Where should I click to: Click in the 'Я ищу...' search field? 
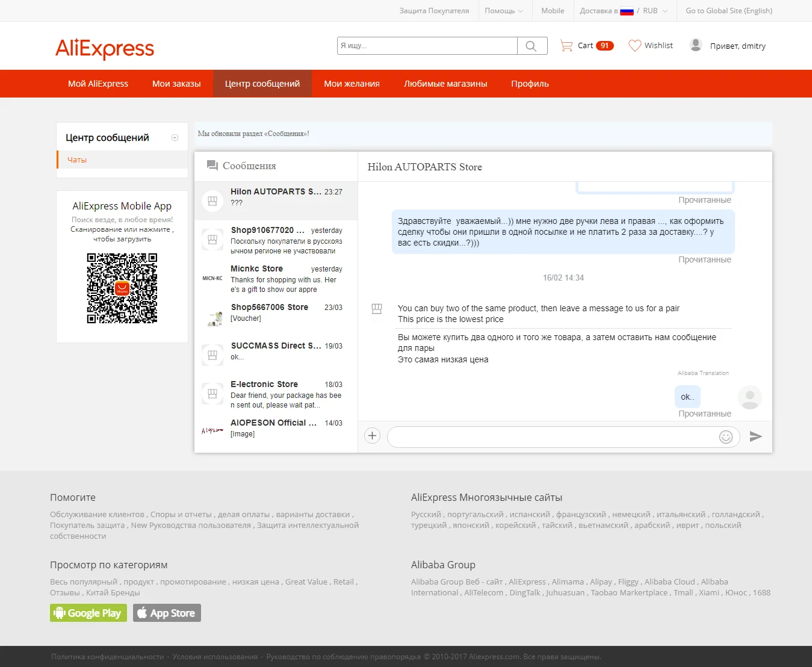click(427, 46)
